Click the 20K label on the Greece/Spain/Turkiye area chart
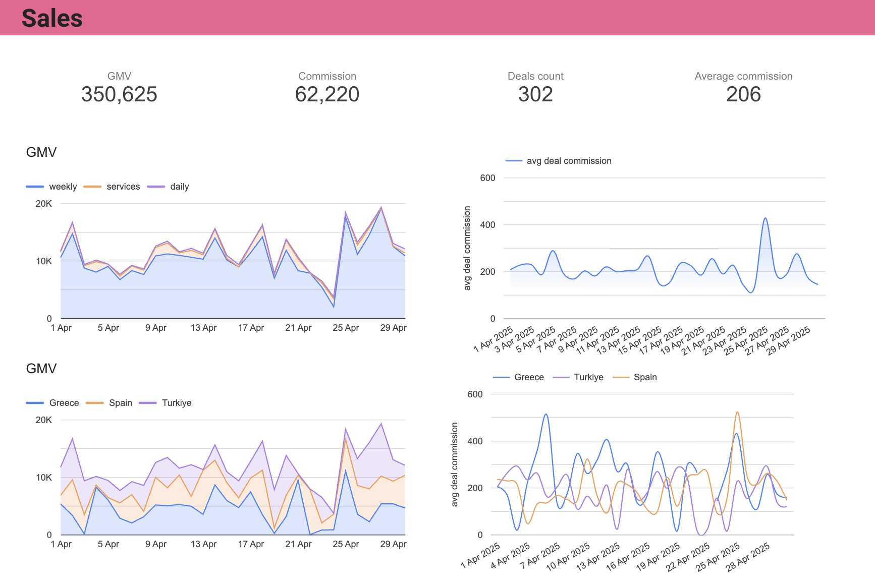875x588 pixels. pos(43,420)
